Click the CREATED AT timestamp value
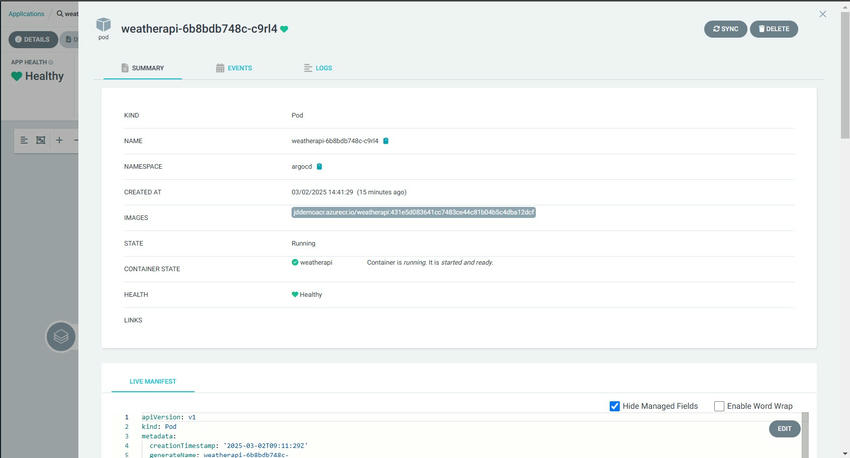Viewport: 850px width, 458px height. pos(349,192)
